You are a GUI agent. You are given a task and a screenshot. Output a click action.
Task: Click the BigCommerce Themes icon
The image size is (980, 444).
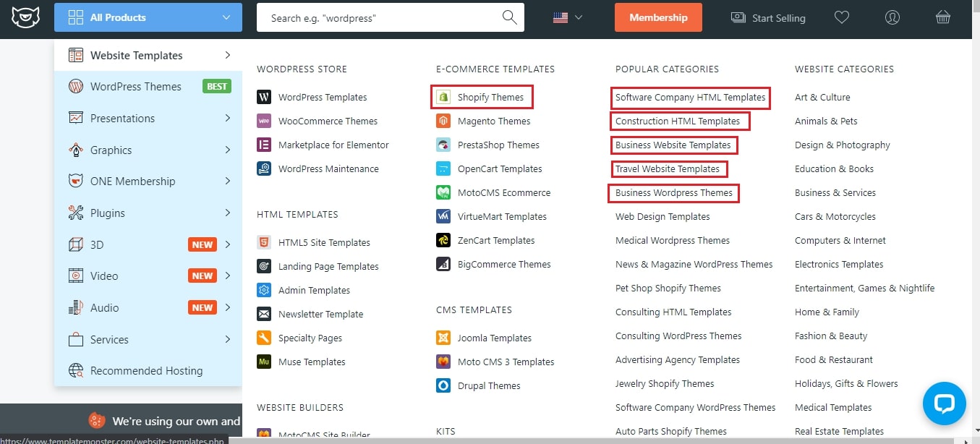click(443, 264)
